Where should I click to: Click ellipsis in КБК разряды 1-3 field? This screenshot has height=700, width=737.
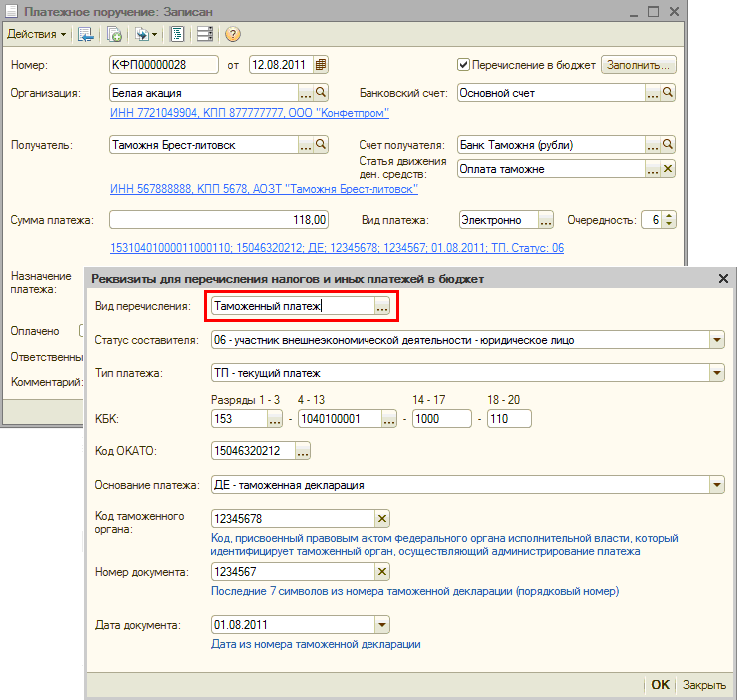click(275, 418)
